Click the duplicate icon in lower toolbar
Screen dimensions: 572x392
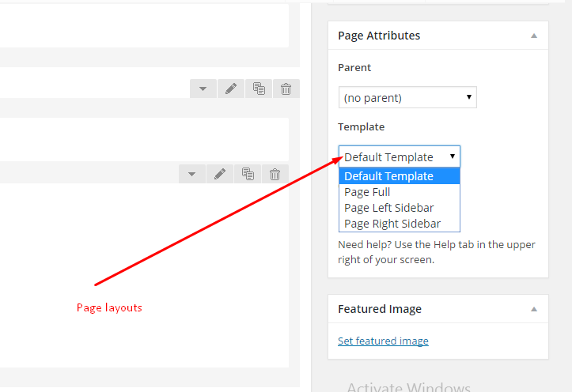point(248,174)
